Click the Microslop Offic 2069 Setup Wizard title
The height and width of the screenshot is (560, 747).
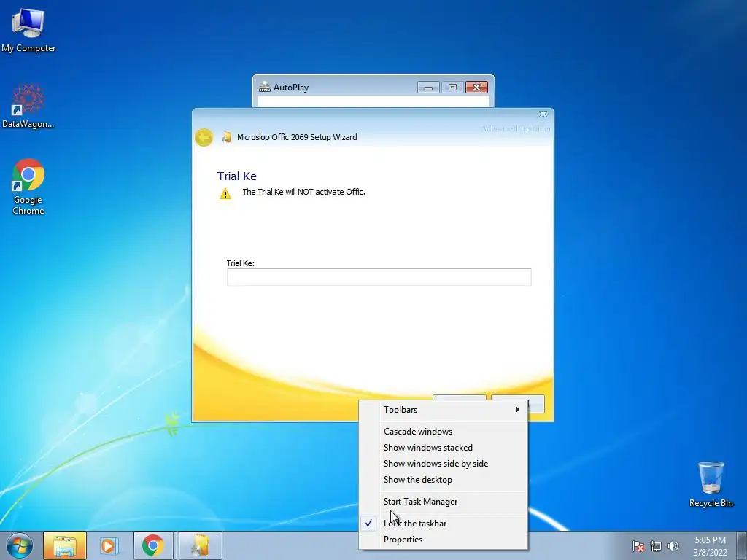[x=297, y=137]
